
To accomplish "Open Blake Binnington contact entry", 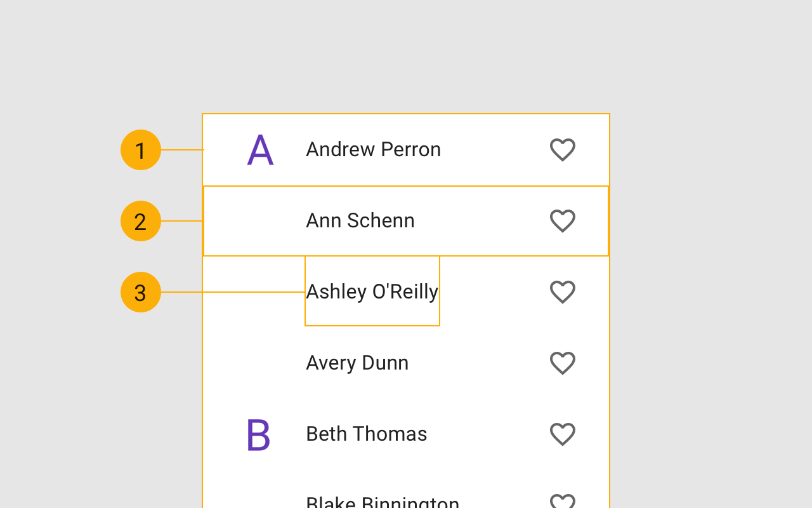I will coord(382,502).
